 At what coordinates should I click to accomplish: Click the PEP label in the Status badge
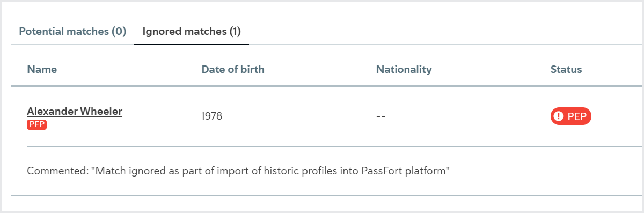click(577, 116)
